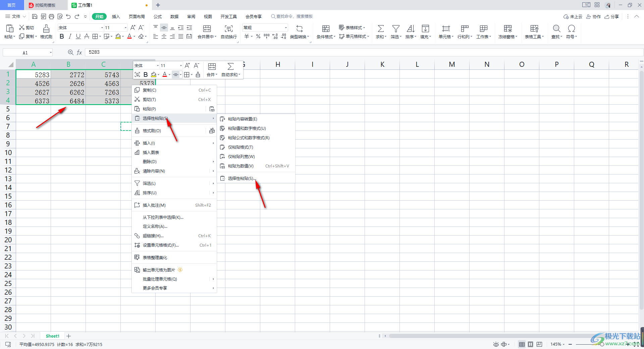This screenshot has height=349, width=644.
Task: Expand 删除(D) submenu in context menu
Action: tap(174, 162)
